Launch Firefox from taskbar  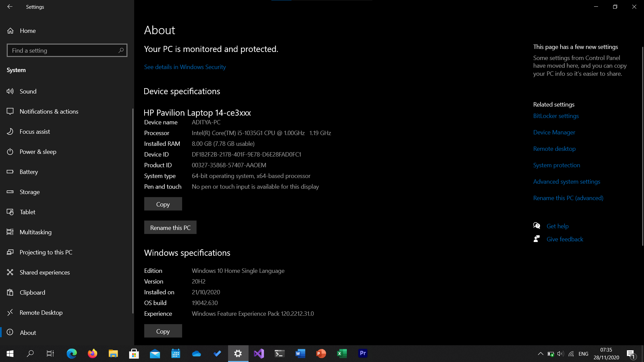[92, 354]
